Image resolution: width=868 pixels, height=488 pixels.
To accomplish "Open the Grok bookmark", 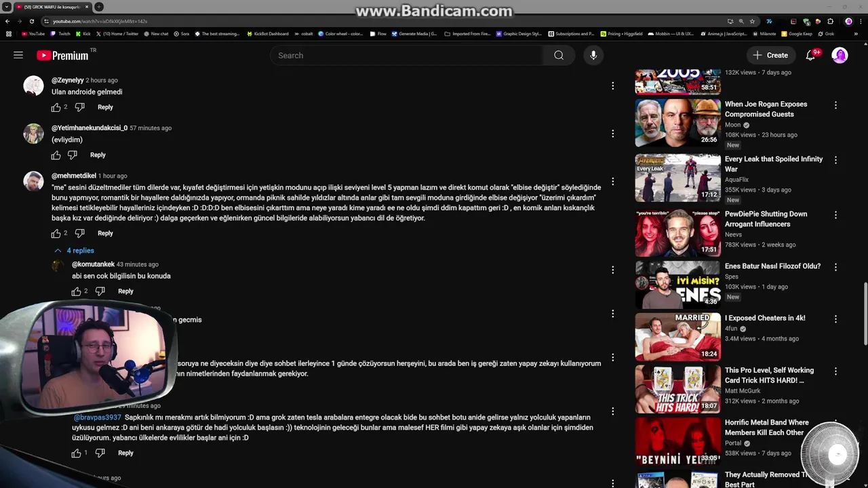I will point(826,34).
